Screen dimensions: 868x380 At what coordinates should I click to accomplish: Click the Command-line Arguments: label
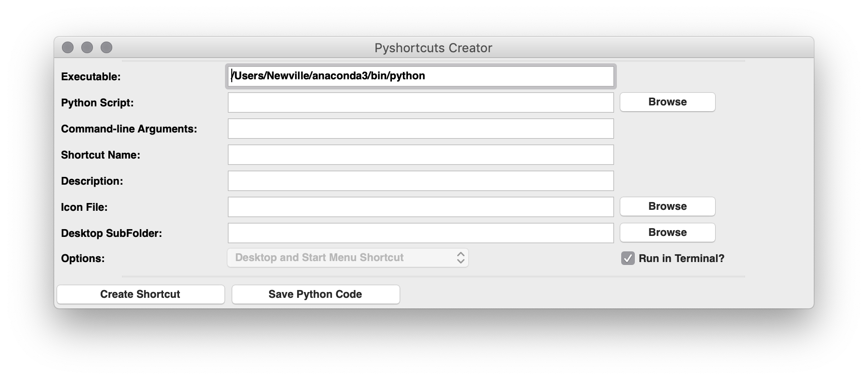(x=129, y=129)
